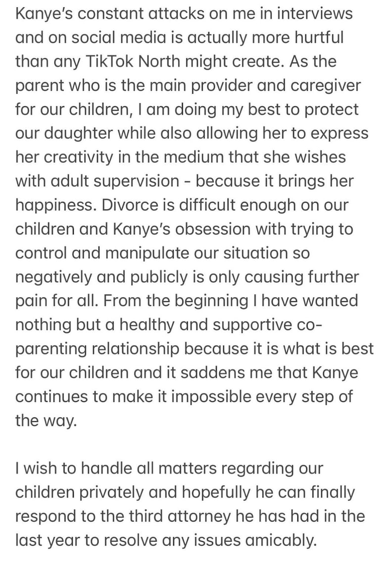
Task: Click the word "happiness" in the text
Action: point(57,205)
